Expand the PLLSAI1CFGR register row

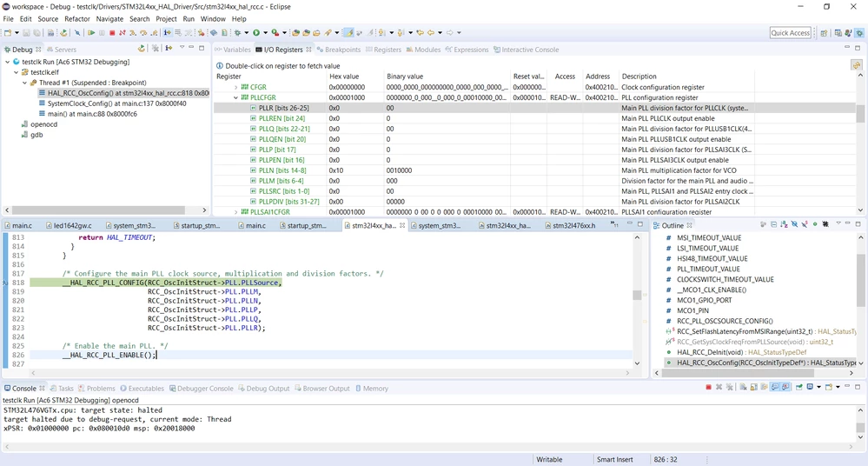(235, 212)
